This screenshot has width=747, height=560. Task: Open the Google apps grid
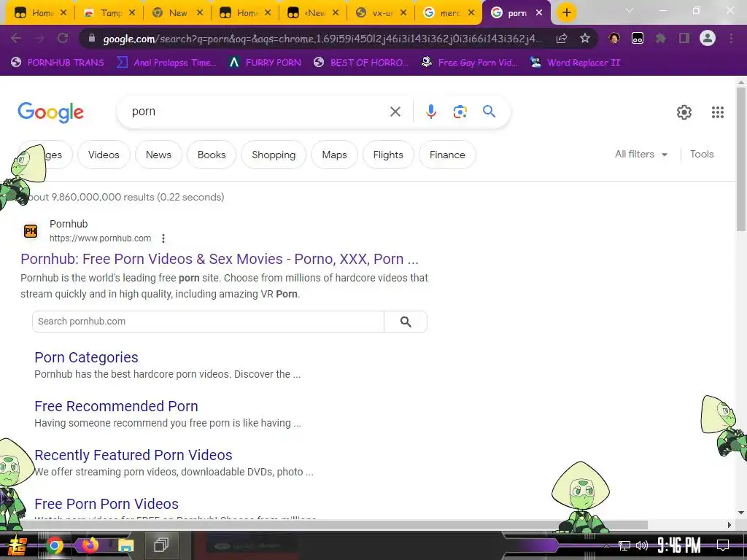click(x=718, y=112)
